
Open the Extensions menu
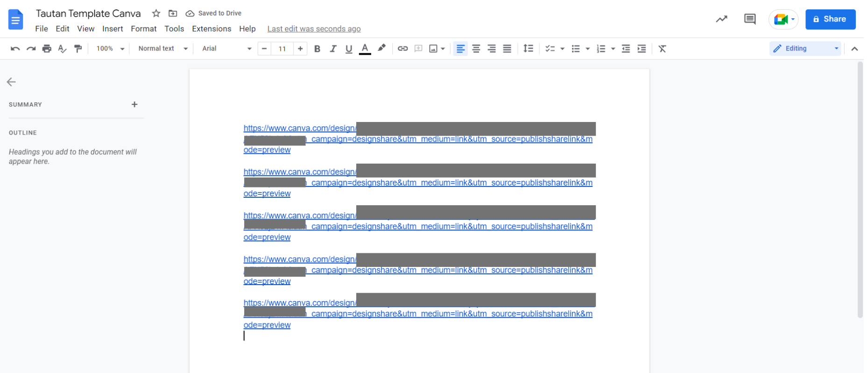point(212,29)
